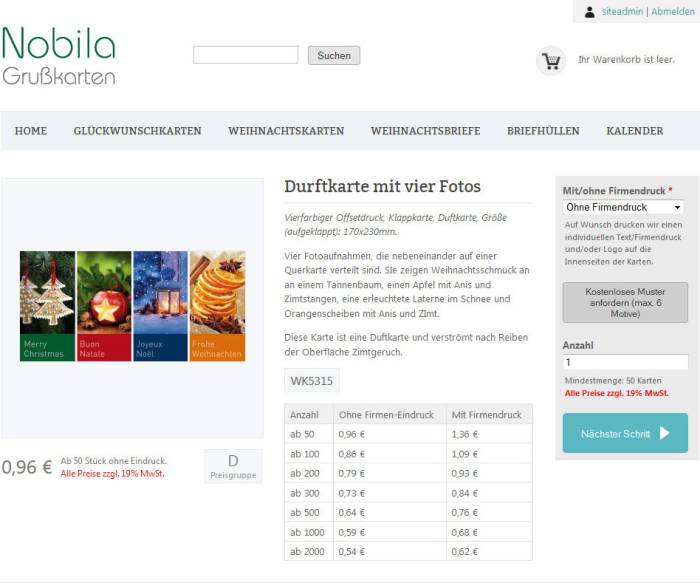
Task: Click the 'ab 100' table row cell
Action: point(309,454)
